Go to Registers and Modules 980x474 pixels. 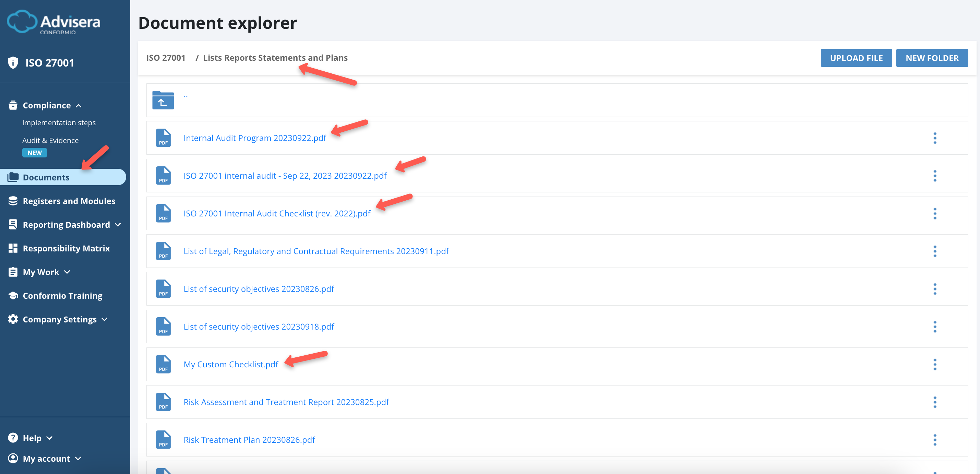(x=69, y=201)
